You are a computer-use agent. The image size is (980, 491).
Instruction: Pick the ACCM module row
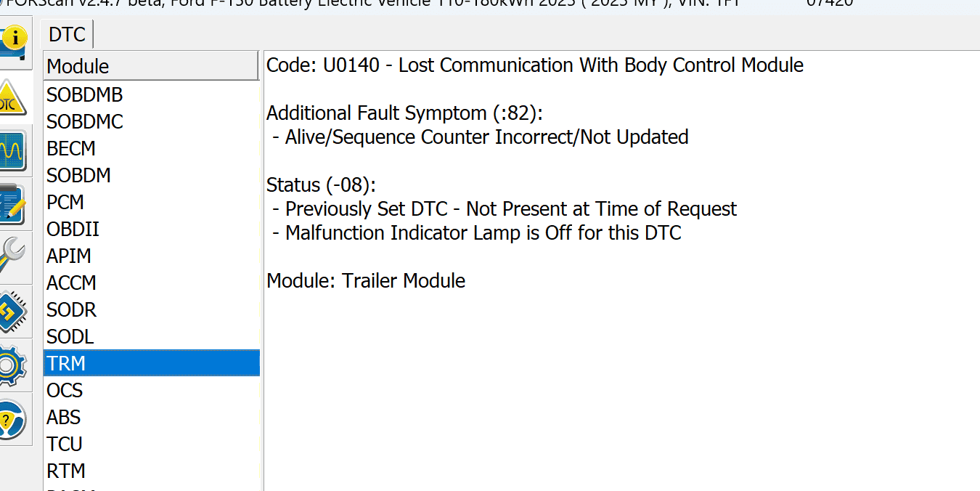coord(71,283)
